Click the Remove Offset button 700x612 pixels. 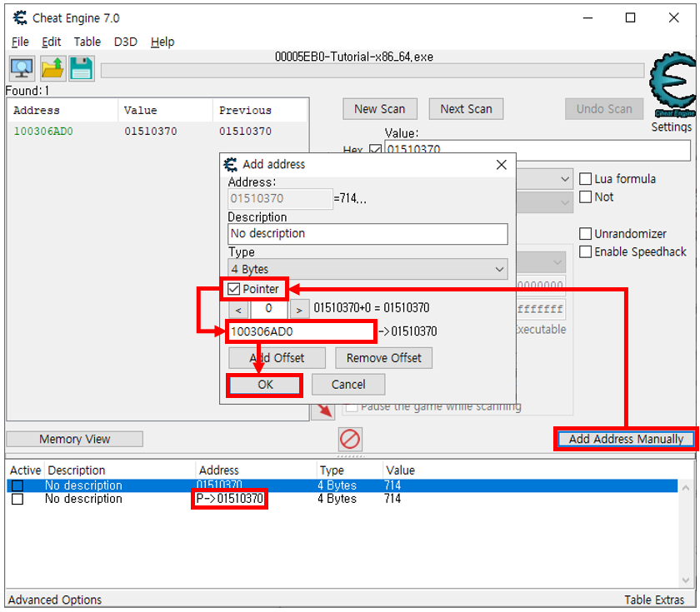click(x=384, y=358)
